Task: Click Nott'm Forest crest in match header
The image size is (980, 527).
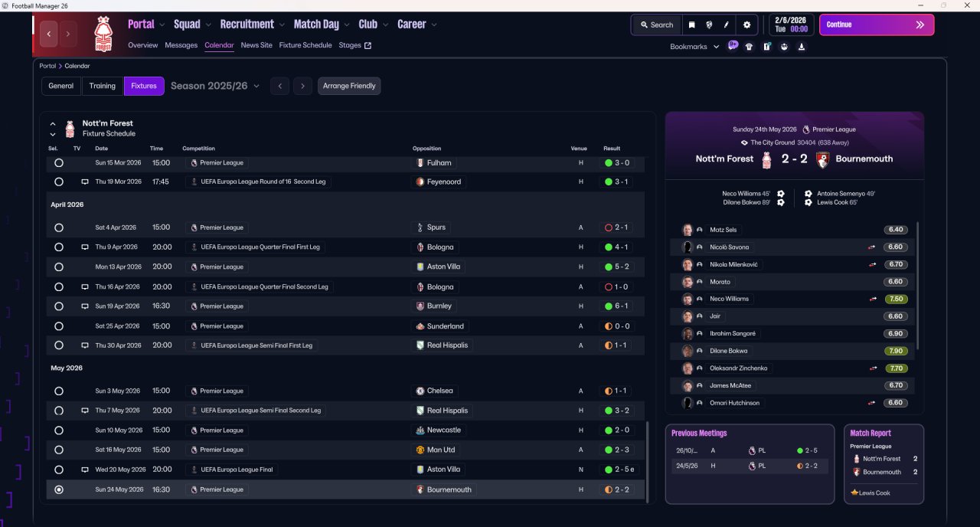Action: point(766,159)
